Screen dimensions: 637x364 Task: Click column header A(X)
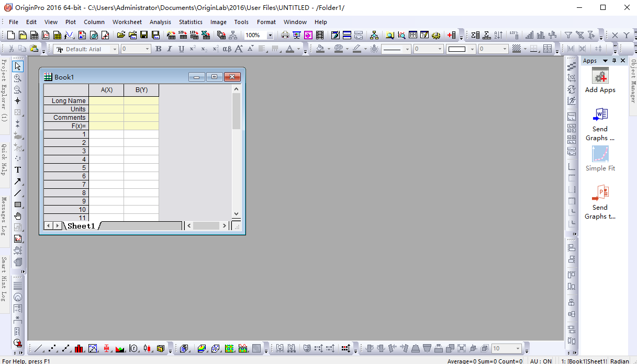coord(106,90)
